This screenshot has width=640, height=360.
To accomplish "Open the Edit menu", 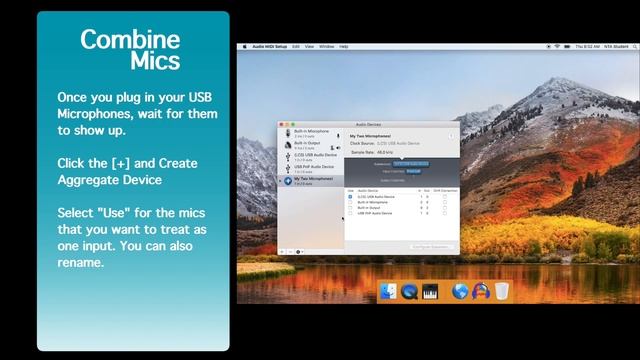I will 296,47.
